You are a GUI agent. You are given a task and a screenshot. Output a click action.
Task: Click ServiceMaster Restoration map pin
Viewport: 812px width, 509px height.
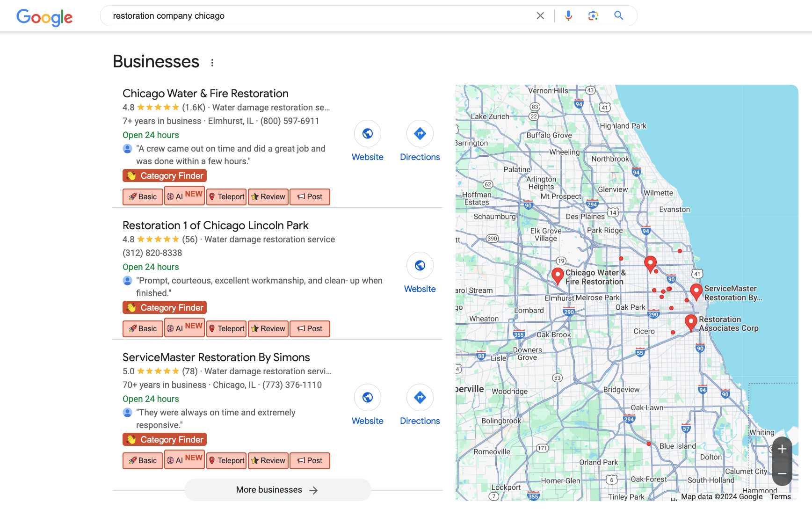point(696,292)
